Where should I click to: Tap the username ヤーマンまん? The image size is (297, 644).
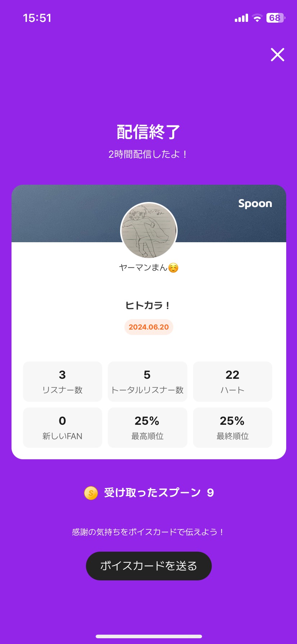[x=143, y=268]
